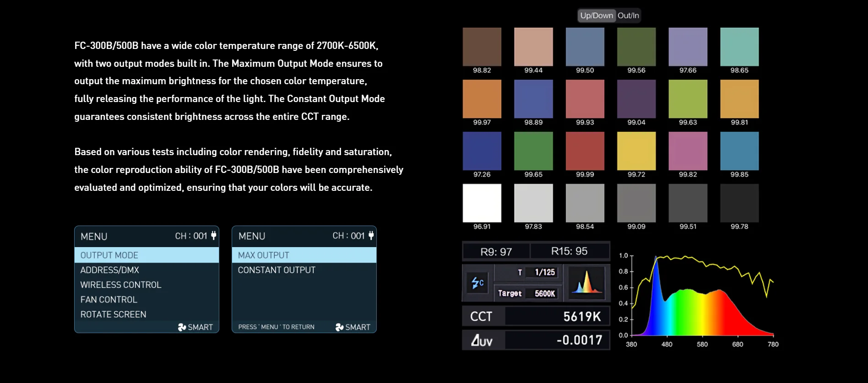868x383 pixels.
Task: Click the R15: 95 readout
Action: coord(570,251)
